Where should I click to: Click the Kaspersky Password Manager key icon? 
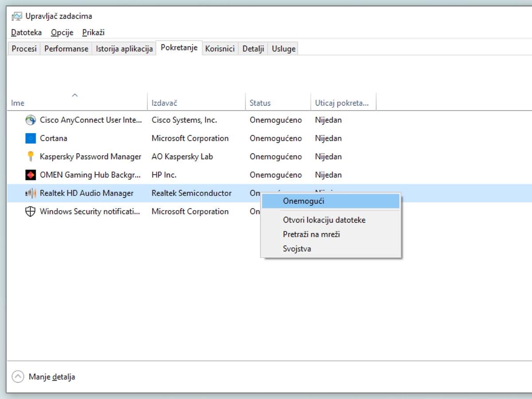[x=30, y=156]
